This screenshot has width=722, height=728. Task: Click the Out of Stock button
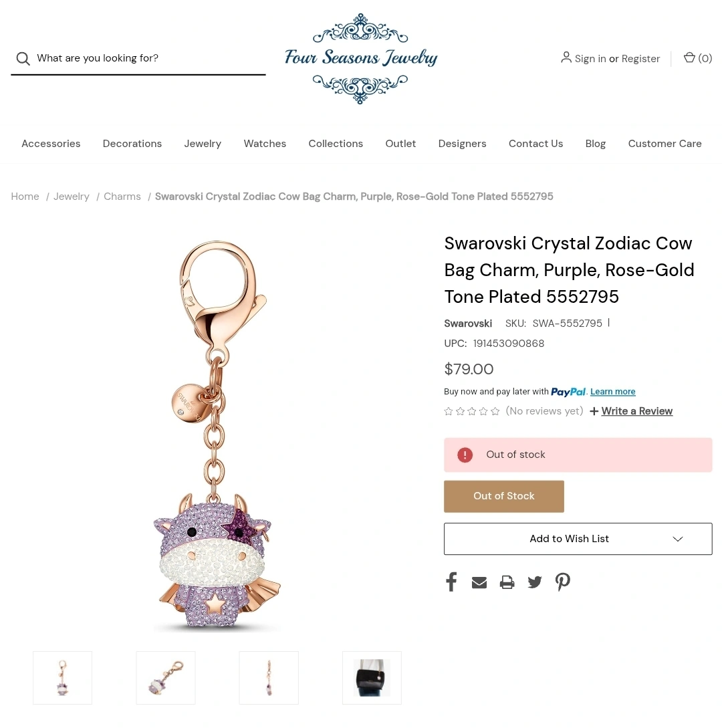coord(504,496)
